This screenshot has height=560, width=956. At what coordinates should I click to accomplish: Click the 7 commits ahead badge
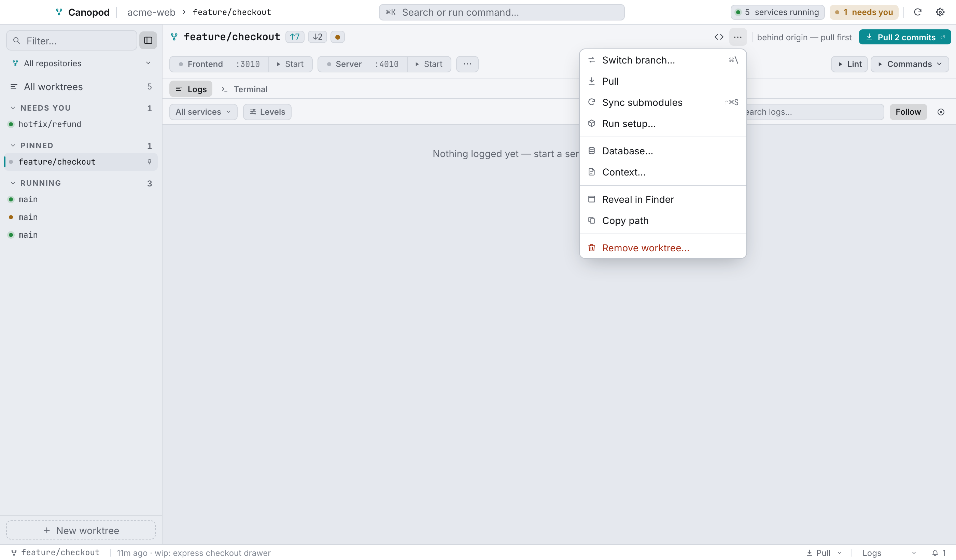[295, 37]
